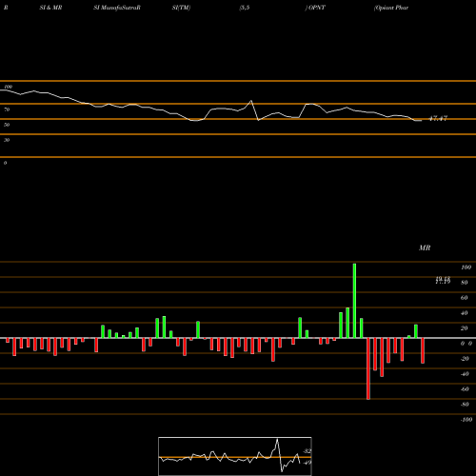Click the MR axis label -60
This screenshot has height=476, width=476.
tap(465, 389)
